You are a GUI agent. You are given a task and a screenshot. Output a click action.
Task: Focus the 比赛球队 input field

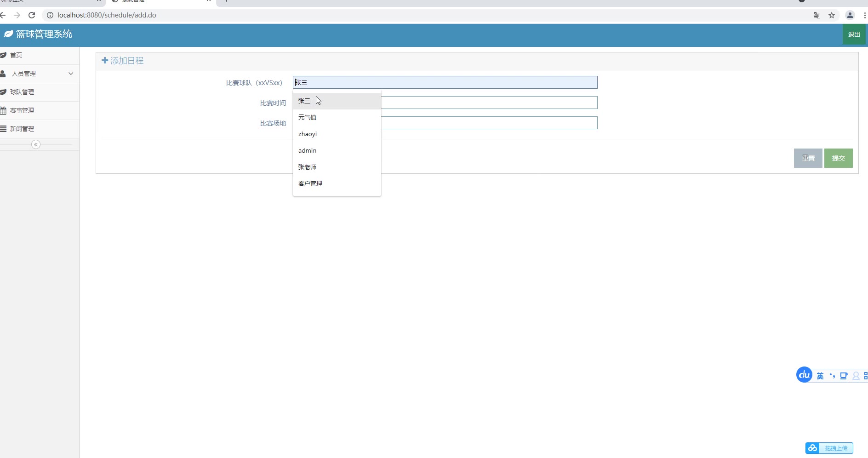pyautogui.click(x=445, y=82)
